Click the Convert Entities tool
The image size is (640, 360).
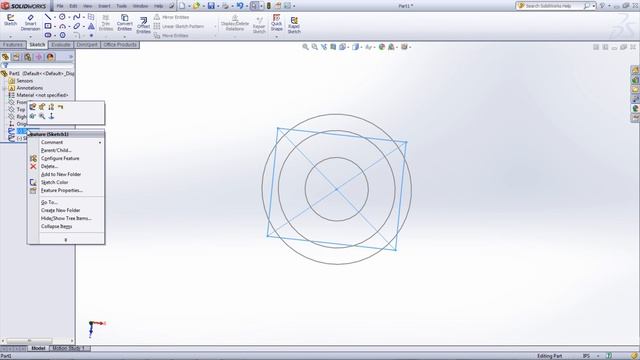click(x=124, y=23)
